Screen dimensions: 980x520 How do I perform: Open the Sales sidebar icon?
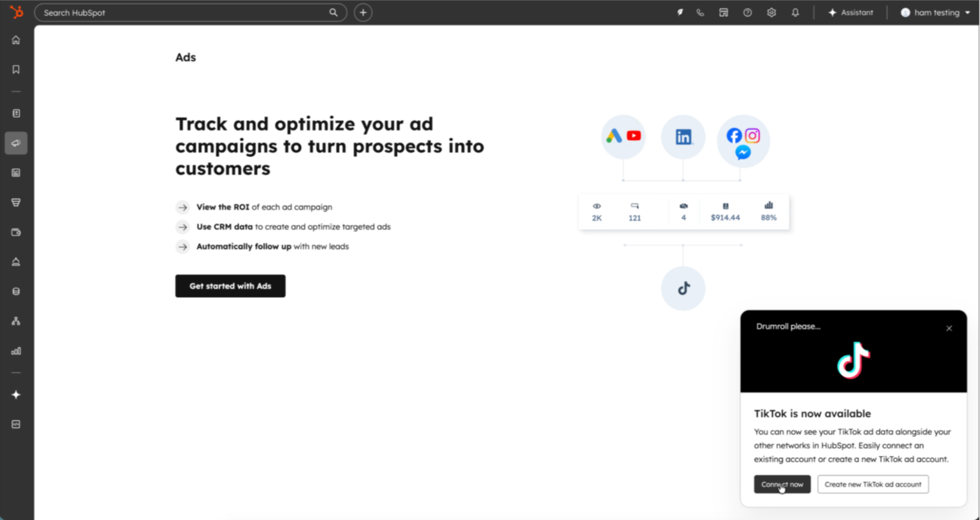[16, 203]
